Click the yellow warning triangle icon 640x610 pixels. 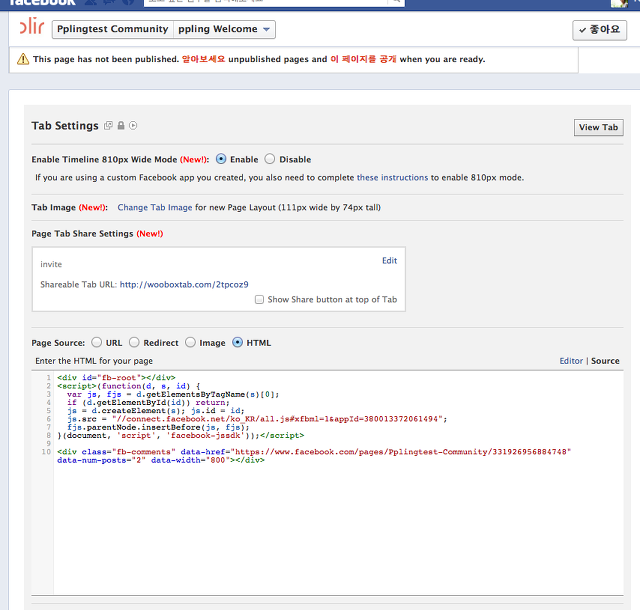tap(23, 59)
